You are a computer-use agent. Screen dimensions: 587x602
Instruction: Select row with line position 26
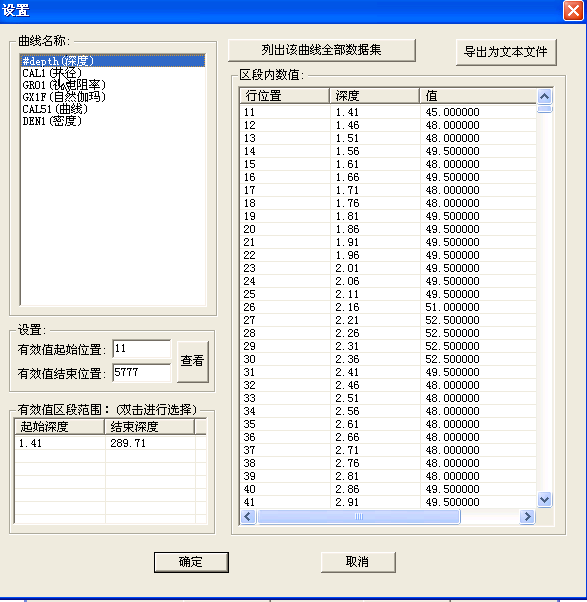pos(388,307)
